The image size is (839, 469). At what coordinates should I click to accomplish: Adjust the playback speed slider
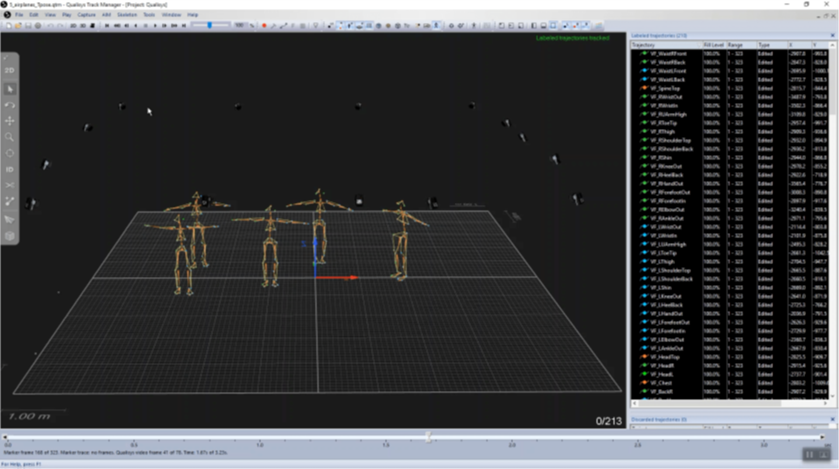coord(210,26)
